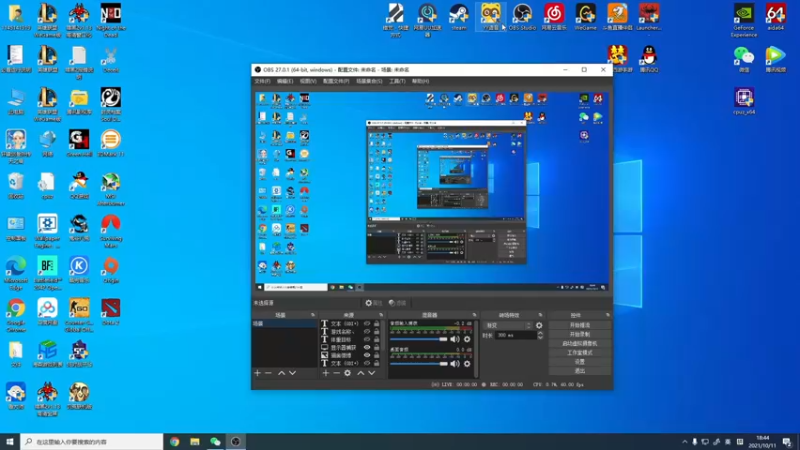
Task: Add a new source with plus icon
Action: pos(326,373)
